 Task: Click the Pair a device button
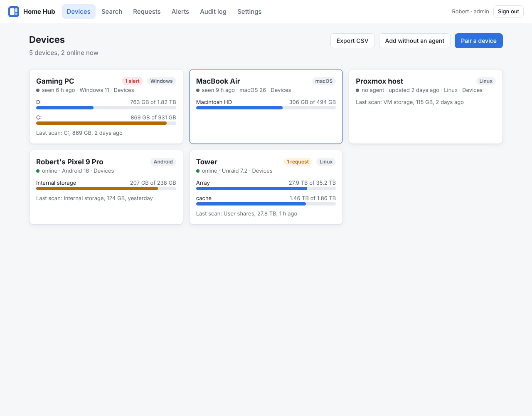point(479,41)
